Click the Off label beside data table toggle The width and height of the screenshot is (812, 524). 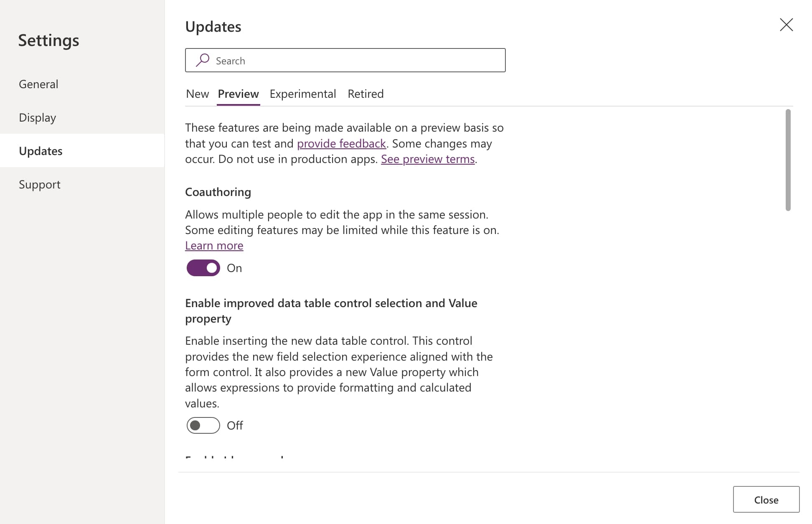pos(235,426)
